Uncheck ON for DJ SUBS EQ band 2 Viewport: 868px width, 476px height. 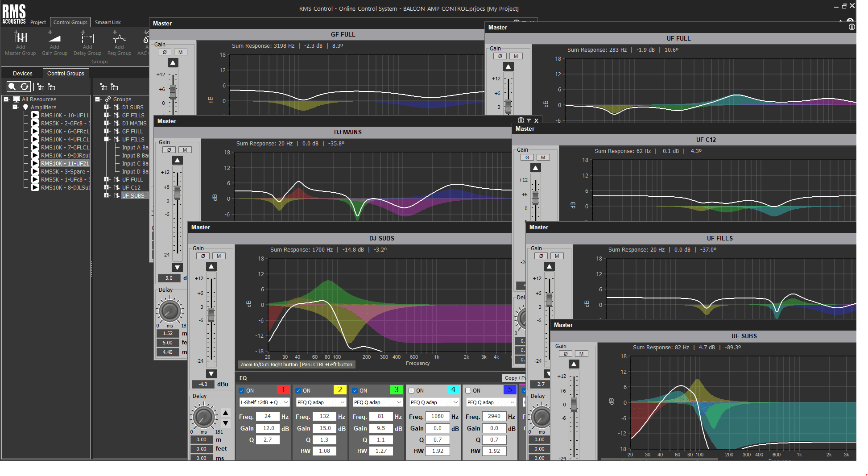(x=298, y=391)
